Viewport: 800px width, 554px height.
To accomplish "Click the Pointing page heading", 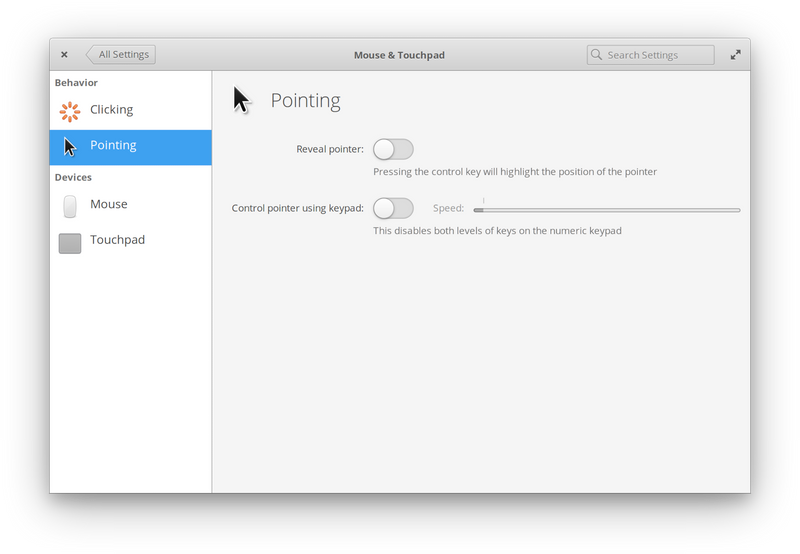I will point(306,100).
